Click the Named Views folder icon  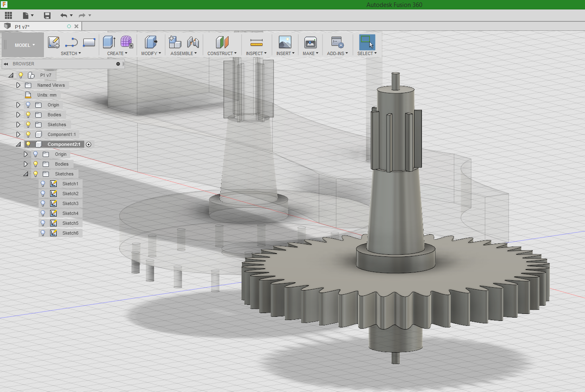pos(28,85)
